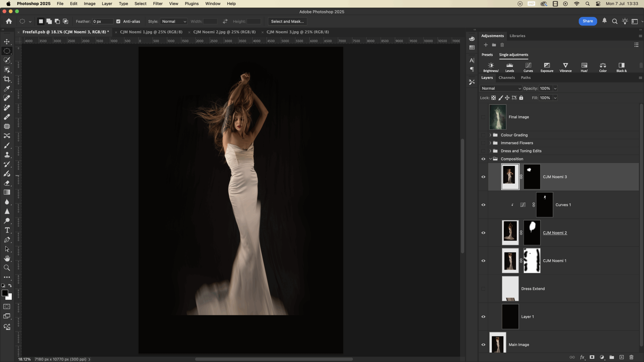Click the foreground color swatch
The height and width of the screenshot is (362, 644).
5,293
